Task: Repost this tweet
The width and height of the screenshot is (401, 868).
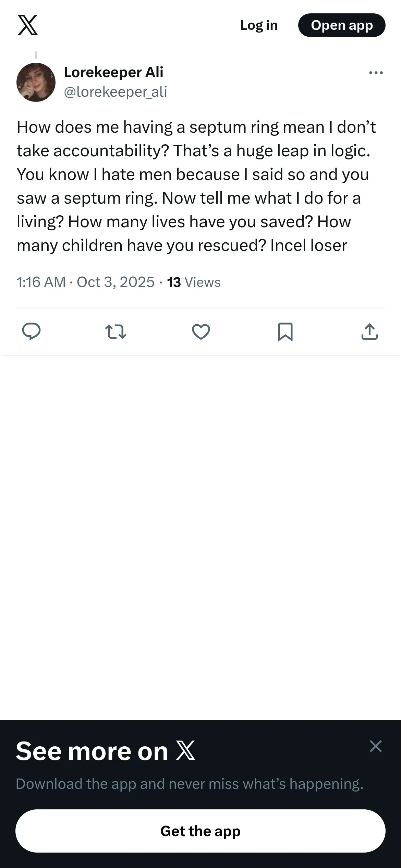Action: tap(116, 332)
